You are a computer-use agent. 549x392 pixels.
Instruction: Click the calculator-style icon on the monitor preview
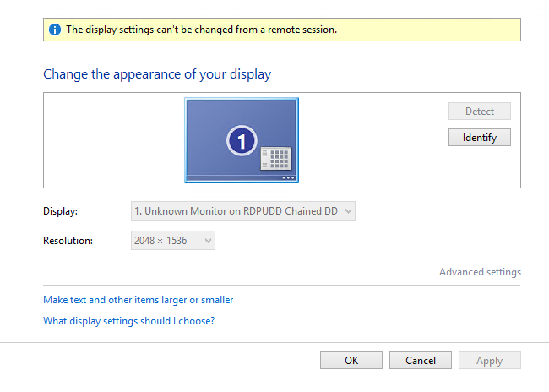pos(276,158)
